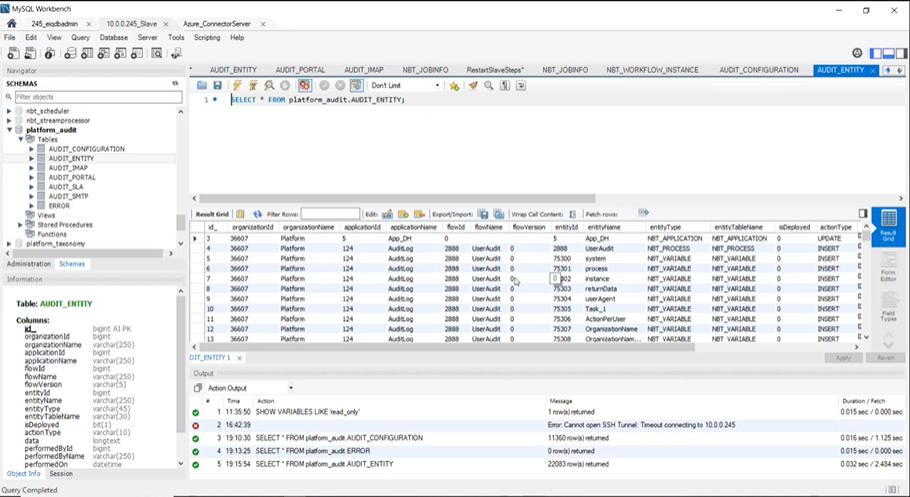Open inspector for selected object
This screenshot has width=910, height=497.
point(50,53)
